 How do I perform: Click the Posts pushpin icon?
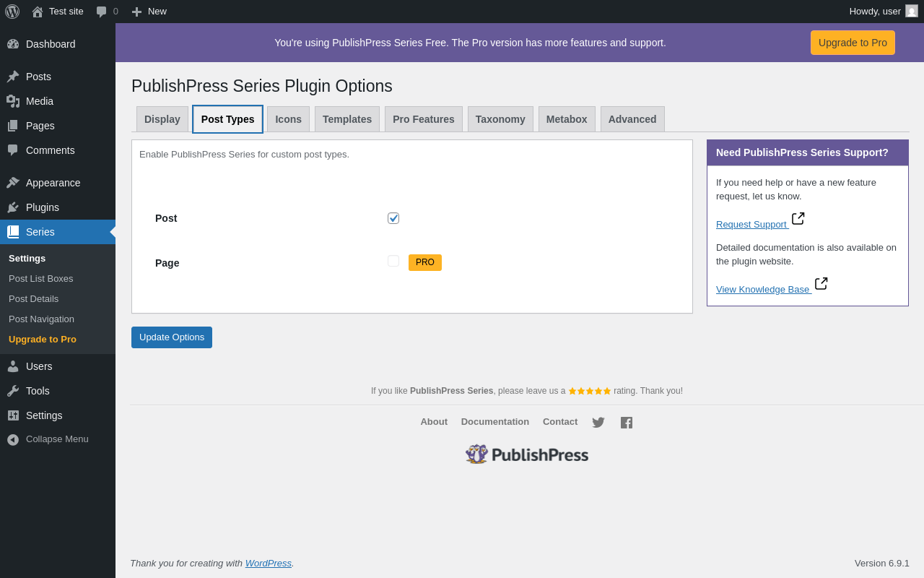(13, 77)
